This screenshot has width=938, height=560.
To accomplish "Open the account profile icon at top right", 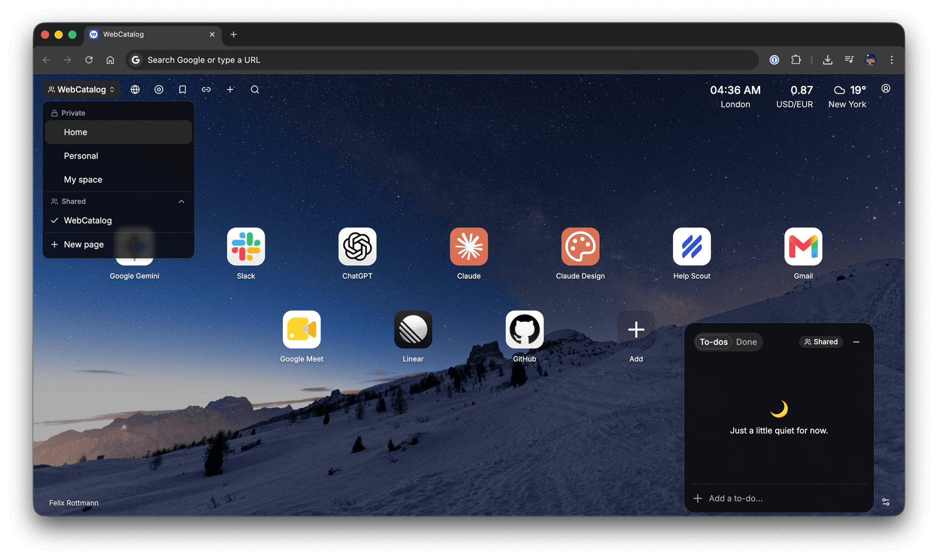I will coord(886,89).
